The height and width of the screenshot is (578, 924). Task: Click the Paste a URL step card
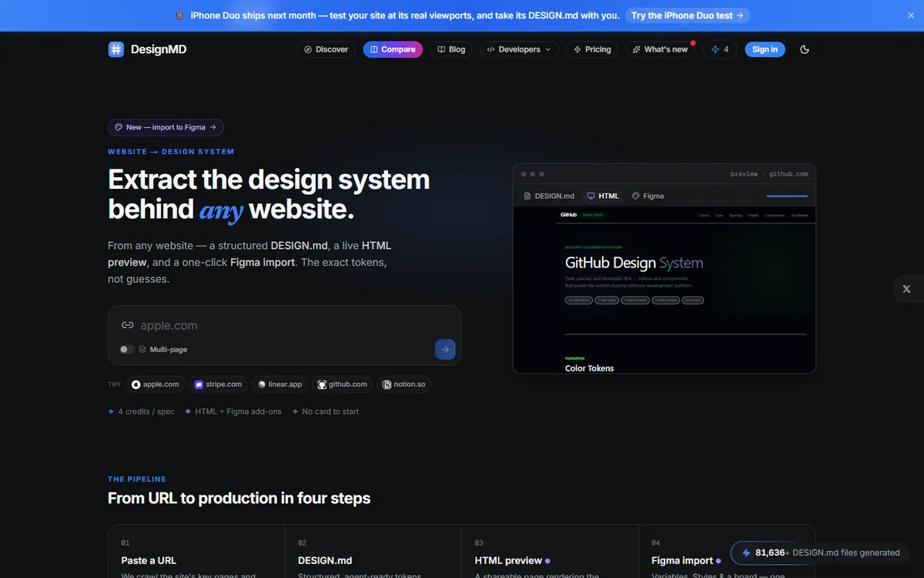click(x=196, y=552)
